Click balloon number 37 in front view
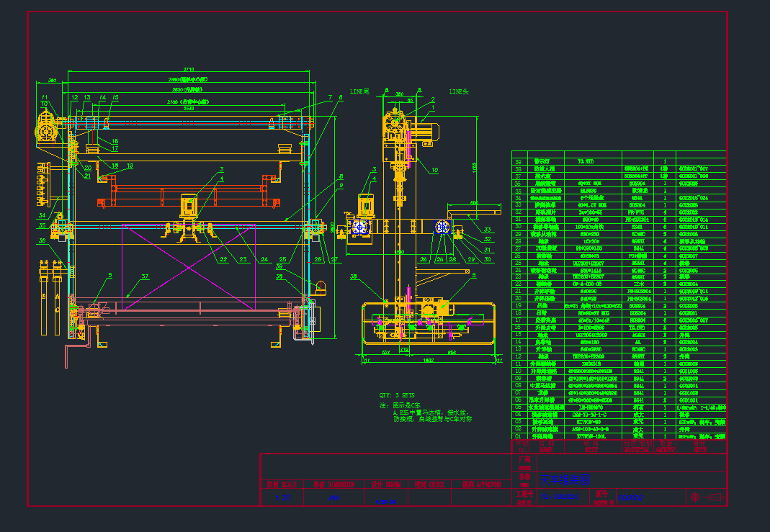 point(145,276)
